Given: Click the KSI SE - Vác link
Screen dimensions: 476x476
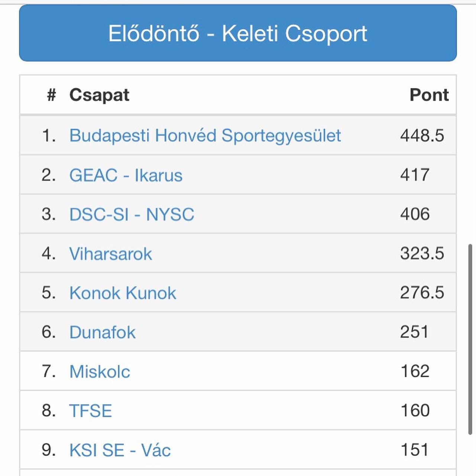Looking at the screenshot, I should coord(120,450).
